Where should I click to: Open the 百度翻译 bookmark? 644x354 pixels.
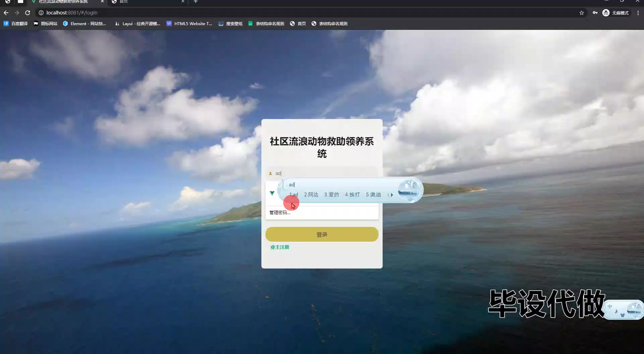point(16,23)
